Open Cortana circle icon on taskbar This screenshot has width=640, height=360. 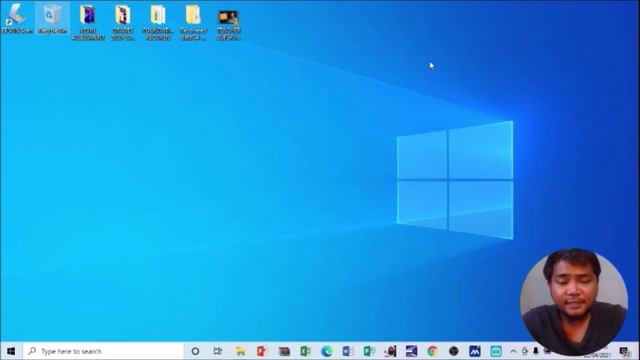195,351
